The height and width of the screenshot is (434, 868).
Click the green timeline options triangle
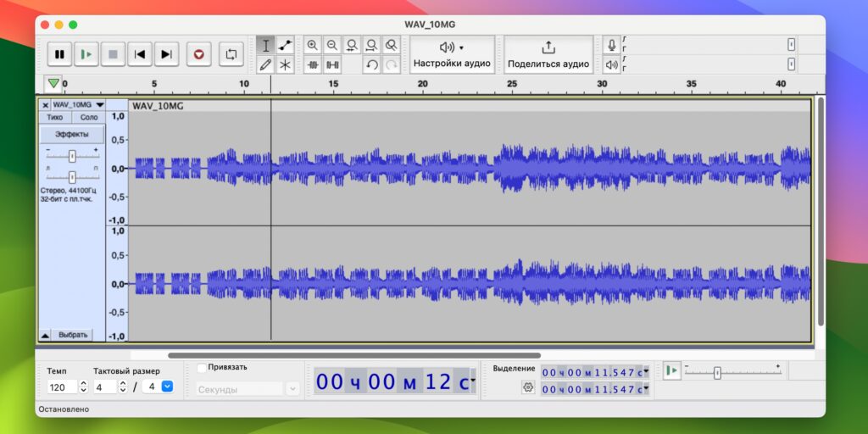[53, 84]
